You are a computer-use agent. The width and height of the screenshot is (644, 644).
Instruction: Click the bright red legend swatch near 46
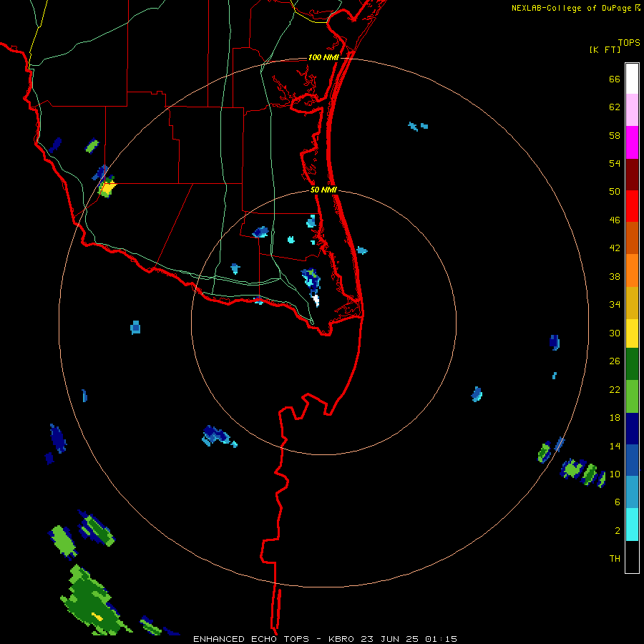632,206
